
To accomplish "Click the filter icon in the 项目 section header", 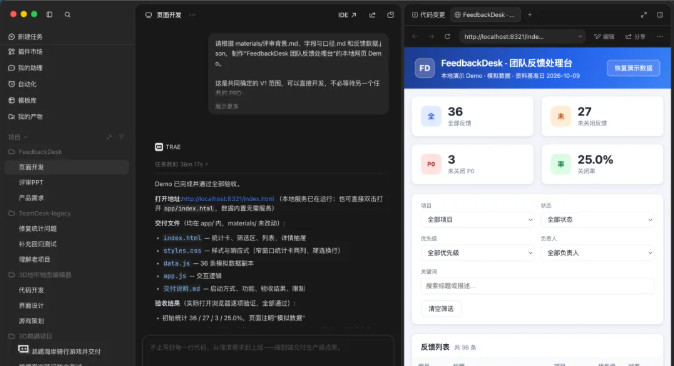I will 121,137.
